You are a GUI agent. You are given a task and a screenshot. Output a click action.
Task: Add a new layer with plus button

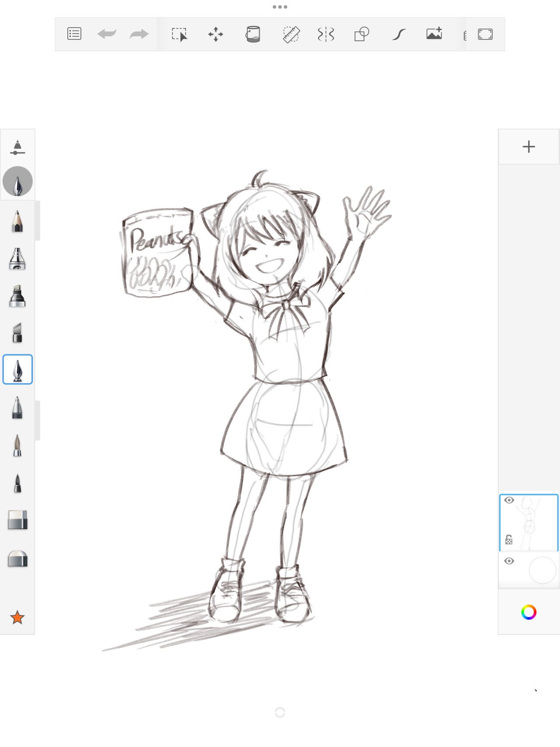click(x=529, y=147)
